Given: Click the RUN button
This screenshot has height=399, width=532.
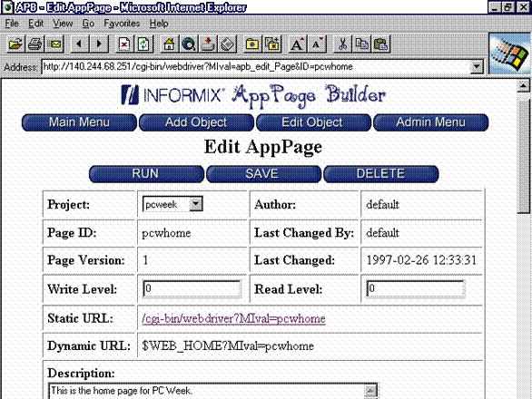Looking at the screenshot, I should [x=146, y=174].
